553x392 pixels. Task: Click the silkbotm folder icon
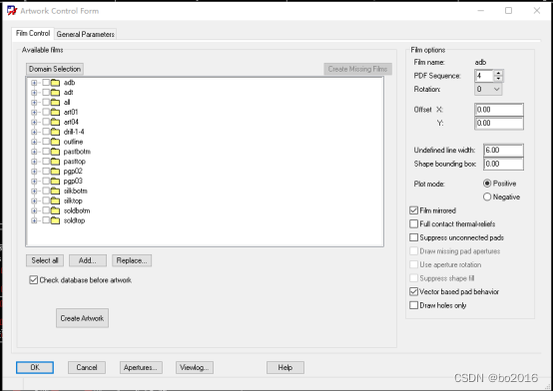[55, 192]
